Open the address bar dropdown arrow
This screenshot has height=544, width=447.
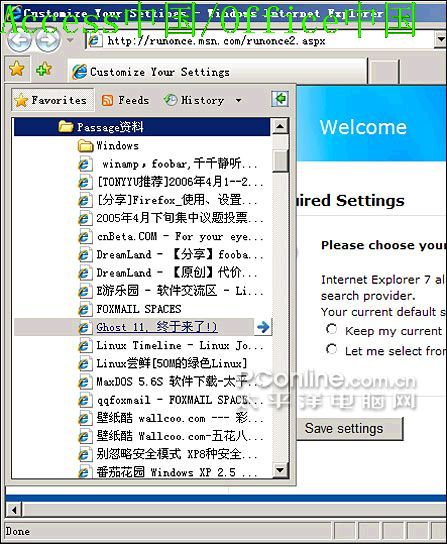point(440,40)
